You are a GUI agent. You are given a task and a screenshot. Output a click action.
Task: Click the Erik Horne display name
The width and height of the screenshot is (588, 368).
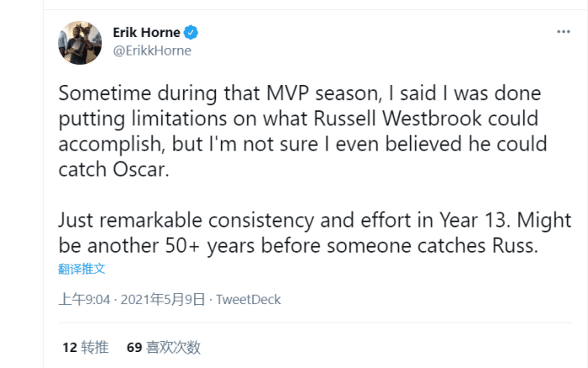tap(147, 33)
